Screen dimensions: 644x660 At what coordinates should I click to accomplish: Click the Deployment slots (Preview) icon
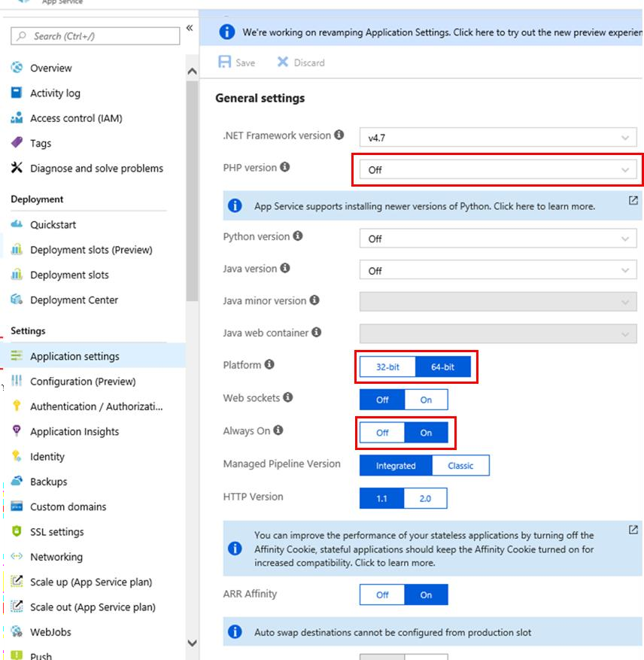(17, 249)
